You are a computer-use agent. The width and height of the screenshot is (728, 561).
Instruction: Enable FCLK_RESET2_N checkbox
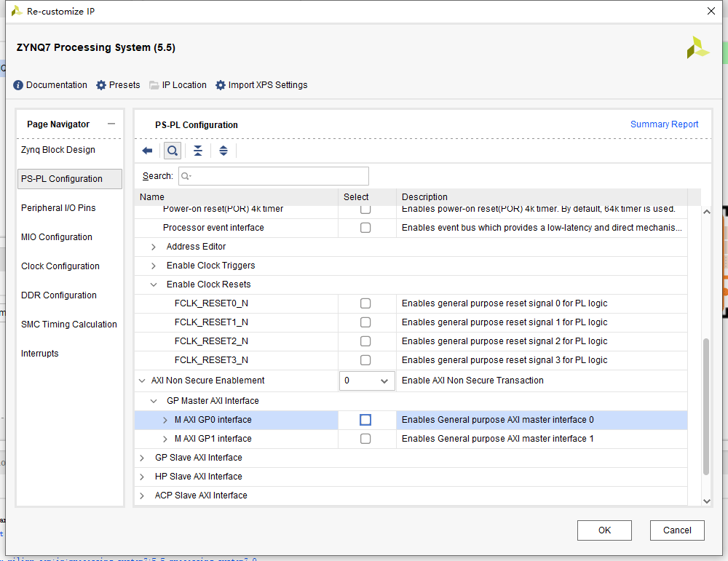pos(365,341)
